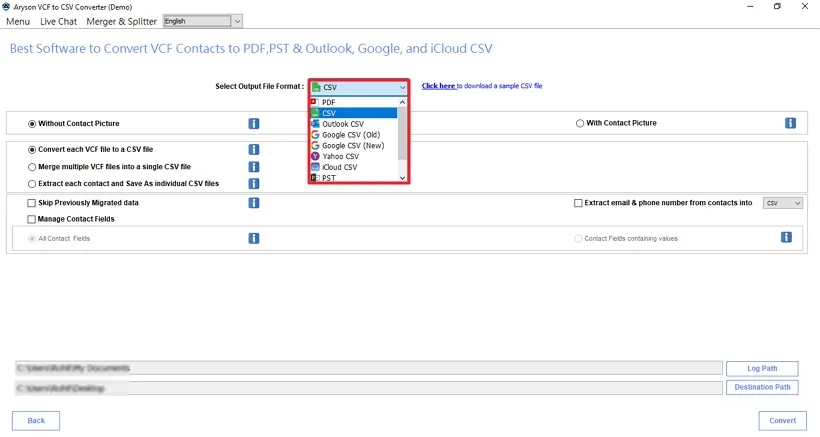Image resolution: width=820 pixels, height=437 pixels.
Task: Enable Manage Contact Fields checkbox
Action: pyautogui.click(x=31, y=219)
